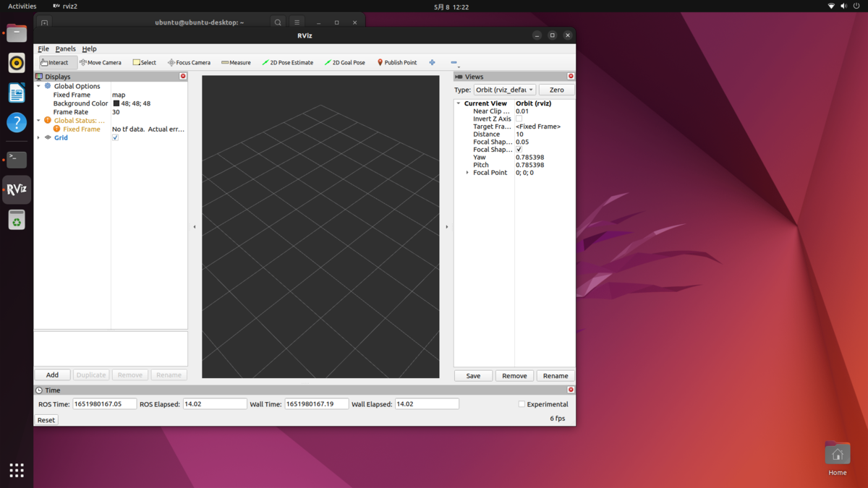The image size is (868, 488).
Task: Toggle the Grid display checkbox
Action: [x=115, y=137]
